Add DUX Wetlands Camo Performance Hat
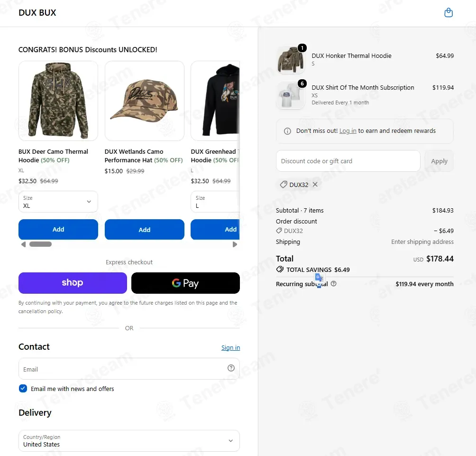The width and height of the screenshot is (476, 456). (x=145, y=230)
